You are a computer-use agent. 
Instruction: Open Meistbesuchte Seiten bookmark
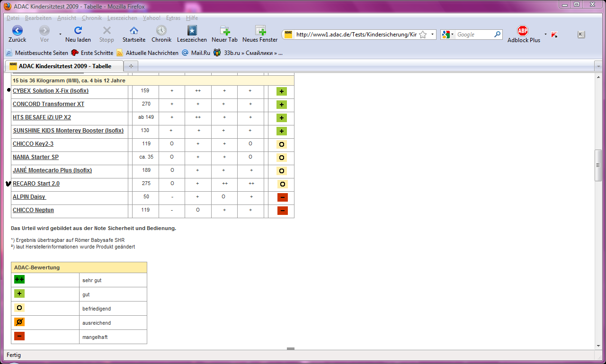click(37, 53)
